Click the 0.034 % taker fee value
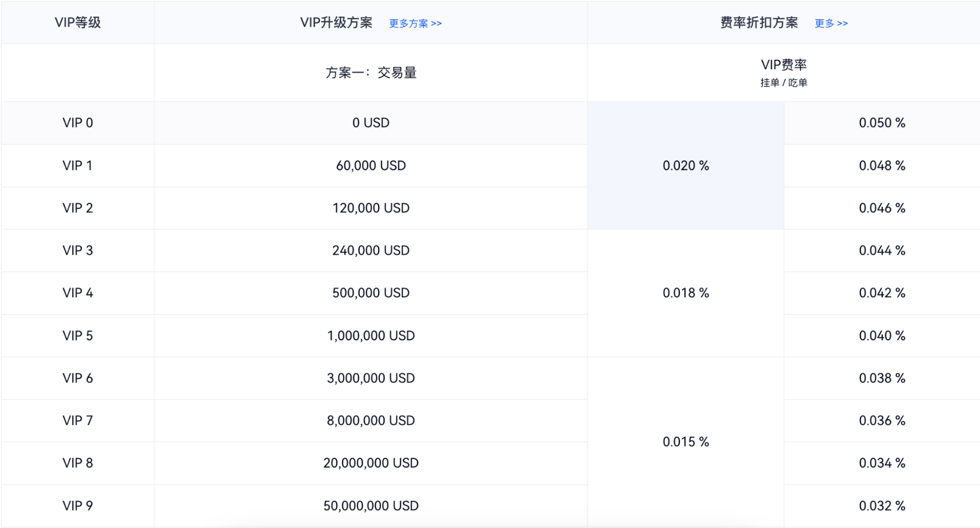980x528 pixels. 882,463
